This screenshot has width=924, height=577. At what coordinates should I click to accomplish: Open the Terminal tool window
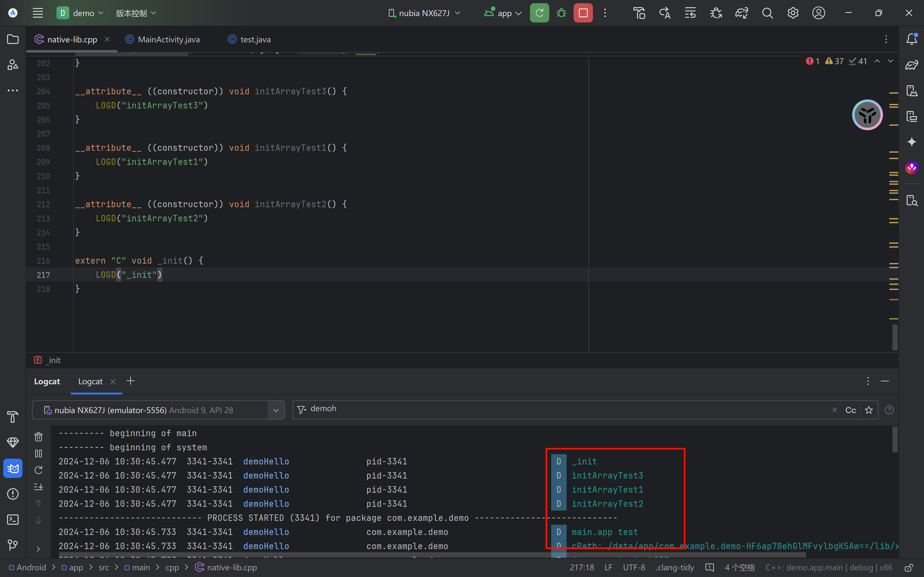[13, 519]
